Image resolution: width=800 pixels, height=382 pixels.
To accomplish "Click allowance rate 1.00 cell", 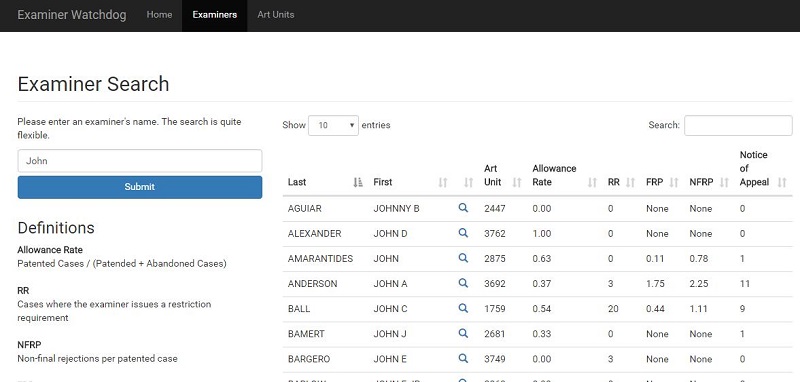I will pos(542,234).
